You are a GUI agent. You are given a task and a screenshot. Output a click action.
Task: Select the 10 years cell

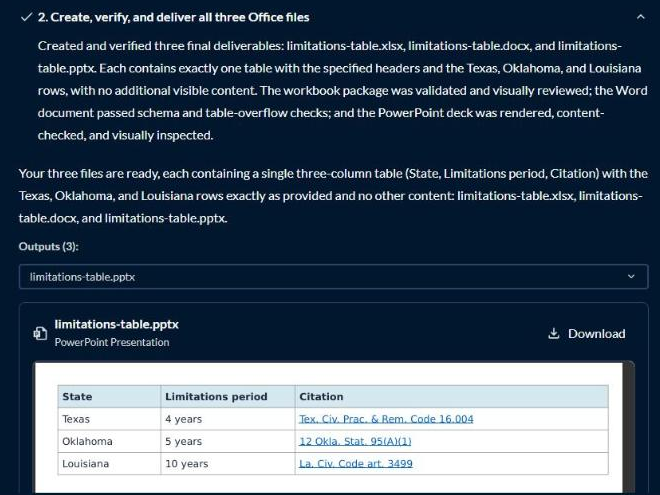pos(228,464)
